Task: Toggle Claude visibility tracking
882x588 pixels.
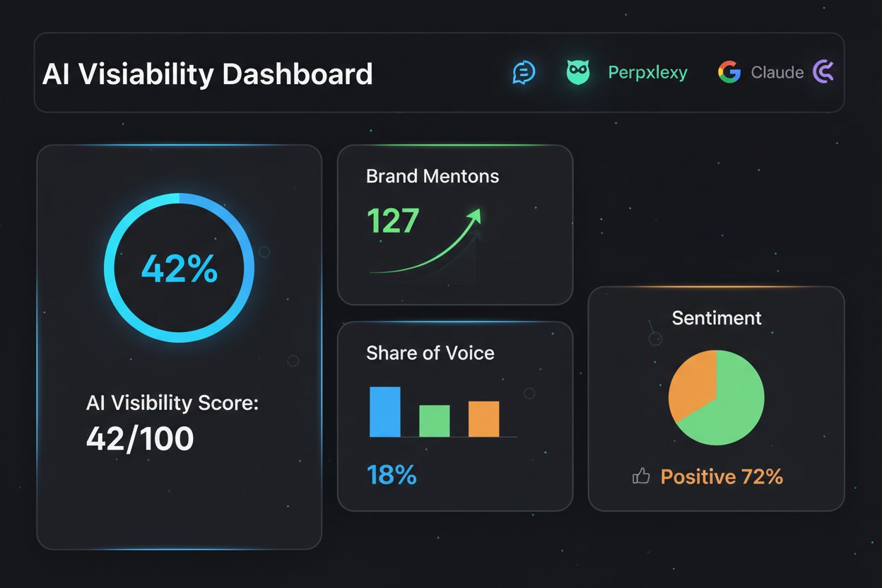Action: [x=777, y=72]
